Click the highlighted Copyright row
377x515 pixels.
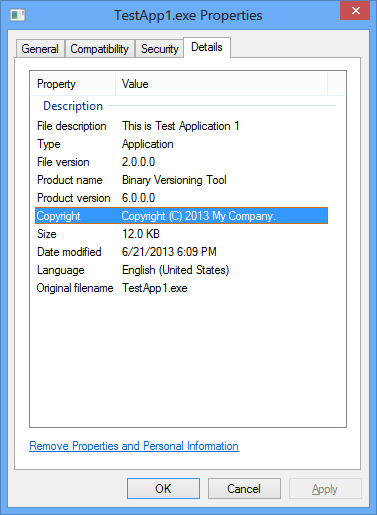tap(181, 216)
